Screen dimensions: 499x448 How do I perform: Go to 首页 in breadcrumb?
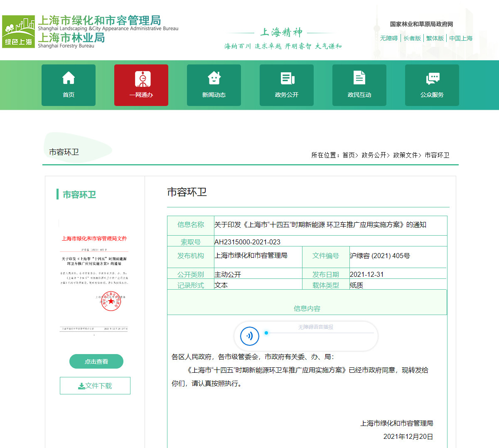[x=349, y=155]
